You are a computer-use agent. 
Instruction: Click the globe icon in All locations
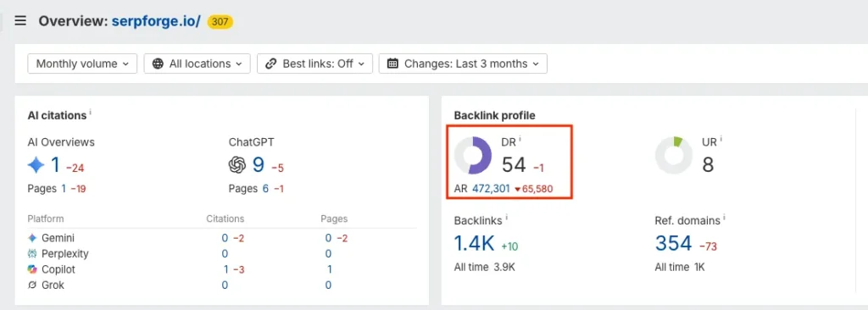pyautogui.click(x=158, y=64)
